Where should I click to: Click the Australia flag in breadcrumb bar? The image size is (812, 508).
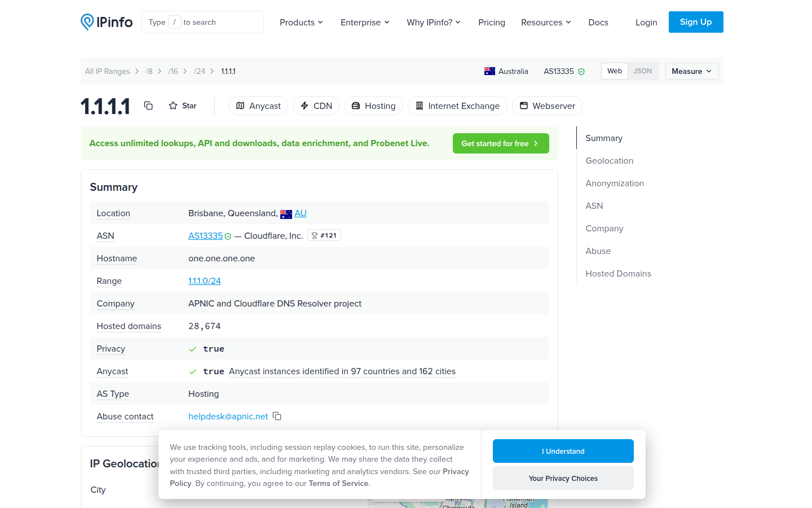[x=489, y=71]
